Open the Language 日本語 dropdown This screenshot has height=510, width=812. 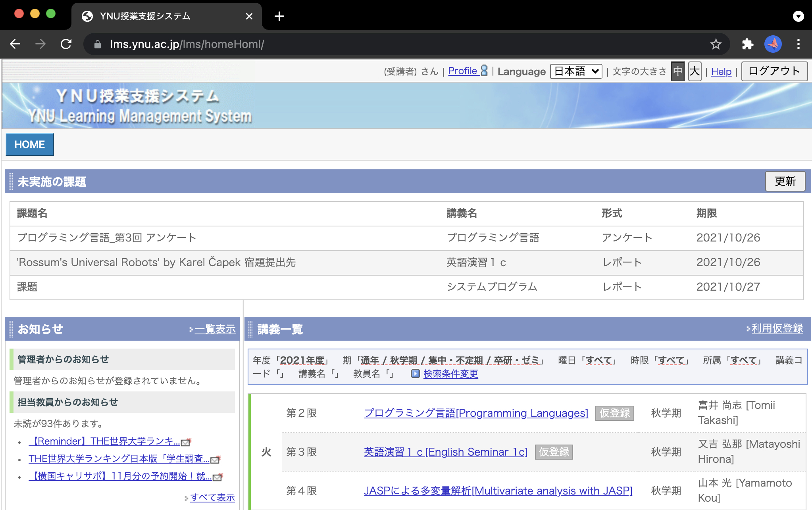point(576,71)
